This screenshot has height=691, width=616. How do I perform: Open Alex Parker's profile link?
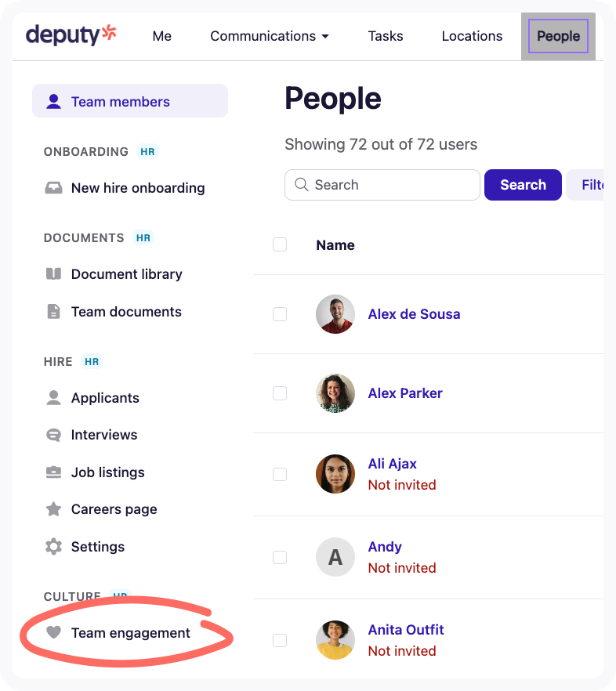[x=405, y=393]
